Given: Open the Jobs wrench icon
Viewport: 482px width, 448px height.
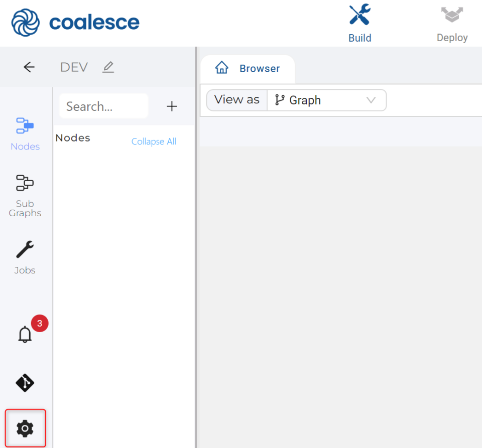Looking at the screenshot, I should coord(25,249).
